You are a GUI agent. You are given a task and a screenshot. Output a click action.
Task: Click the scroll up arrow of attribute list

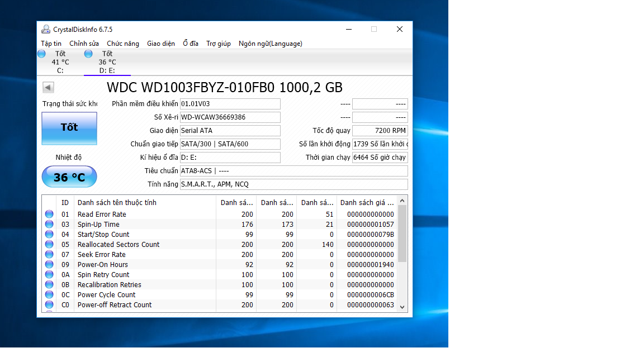402,201
